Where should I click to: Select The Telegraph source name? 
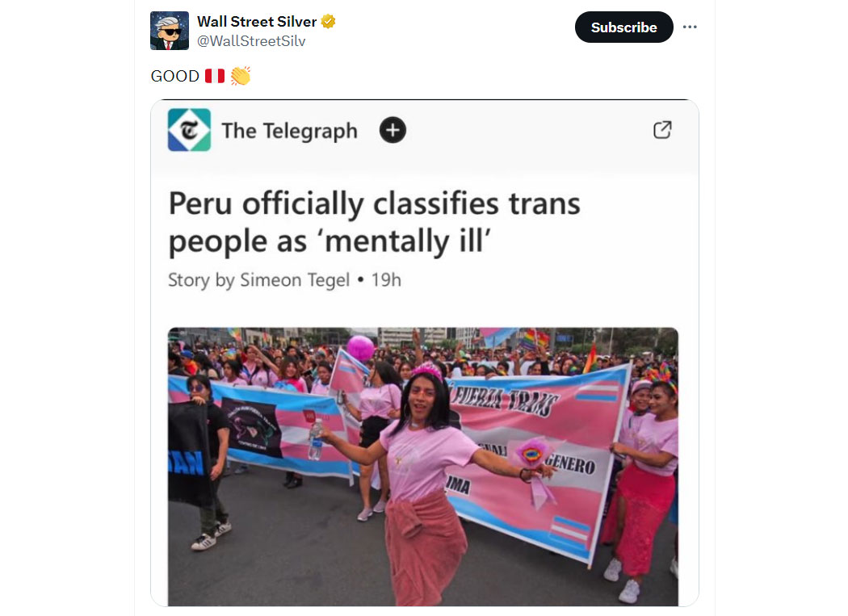coord(289,131)
